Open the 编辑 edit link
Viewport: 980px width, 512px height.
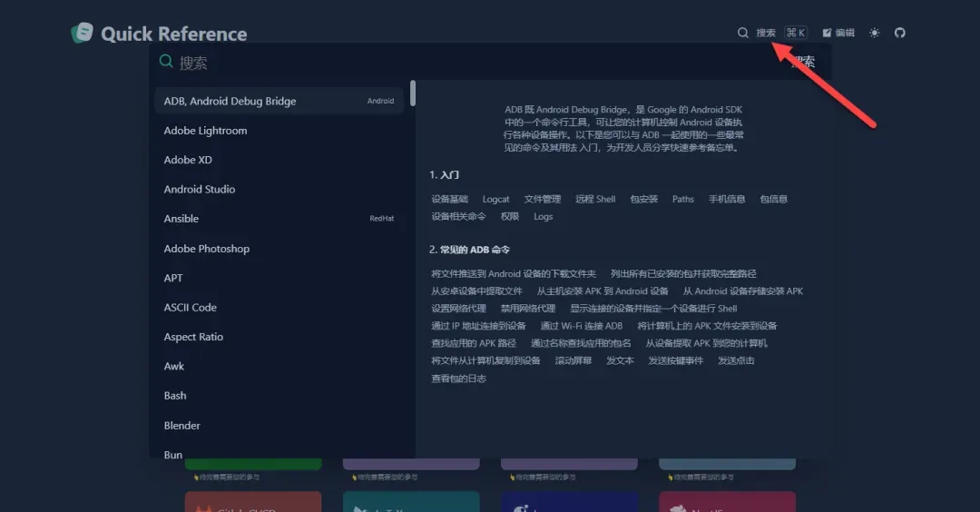838,33
